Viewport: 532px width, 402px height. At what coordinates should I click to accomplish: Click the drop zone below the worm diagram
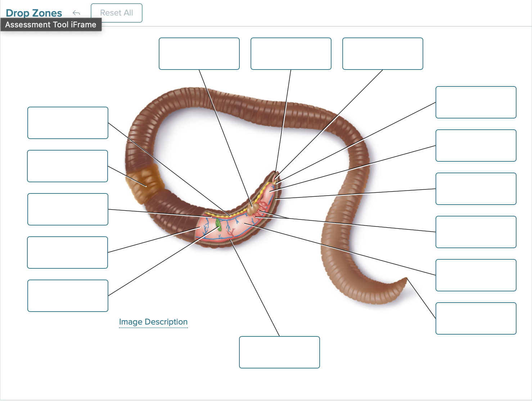point(279,353)
